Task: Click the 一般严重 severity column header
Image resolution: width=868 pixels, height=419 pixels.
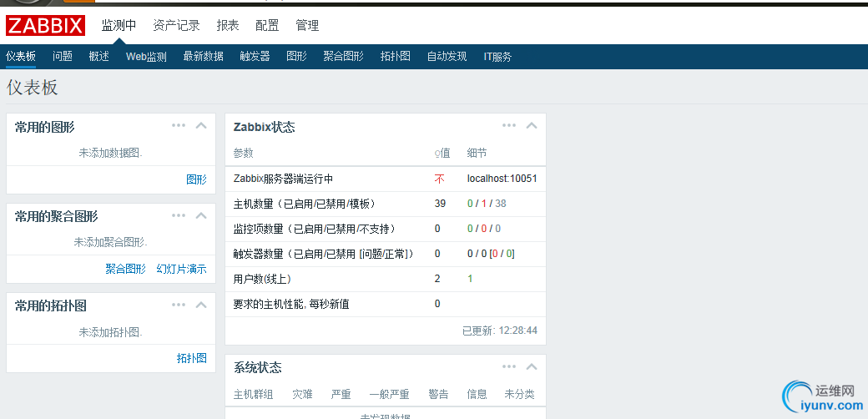Action: [x=389, y=395]
